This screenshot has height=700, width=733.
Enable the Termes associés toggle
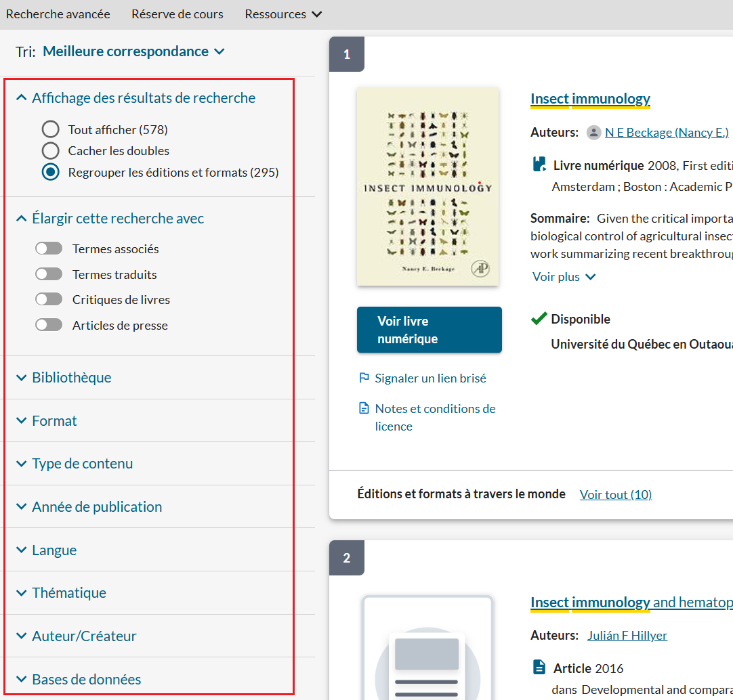pos(49,248)
